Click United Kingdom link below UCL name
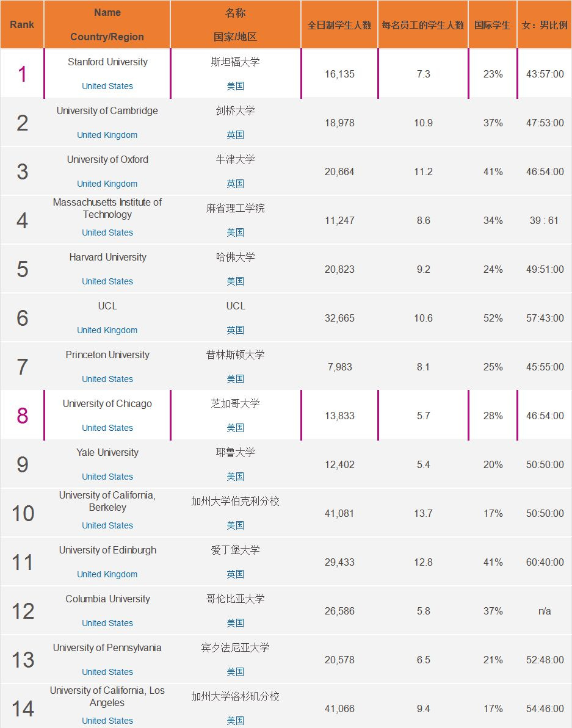The image size is (572, 728). pyautogui.click(x=107, y=330)
